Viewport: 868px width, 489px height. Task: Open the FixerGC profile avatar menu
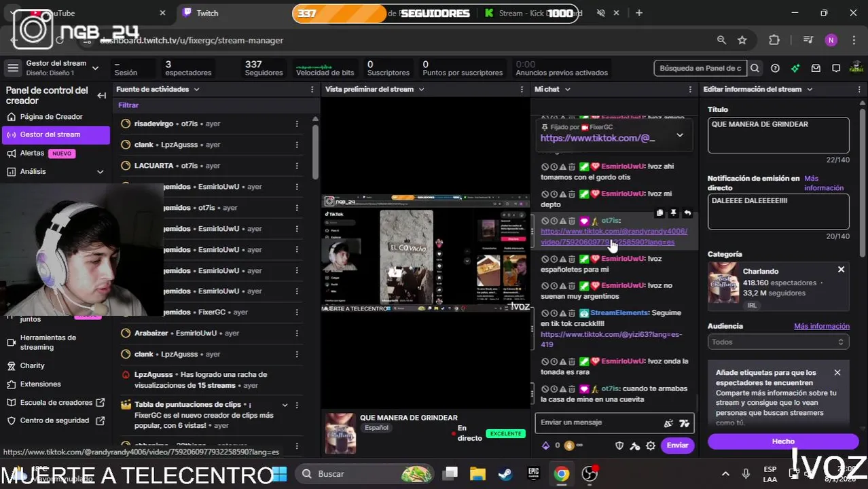[x=856, y=68]
